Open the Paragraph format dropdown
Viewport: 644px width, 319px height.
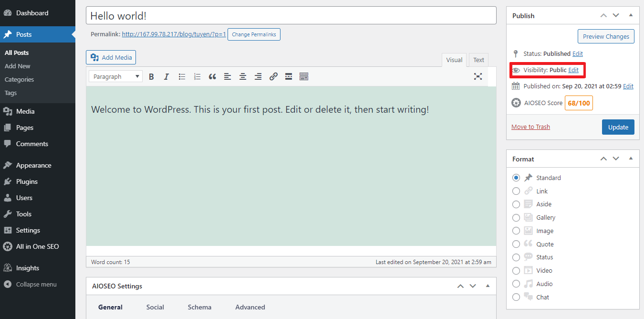click(115, 76)
